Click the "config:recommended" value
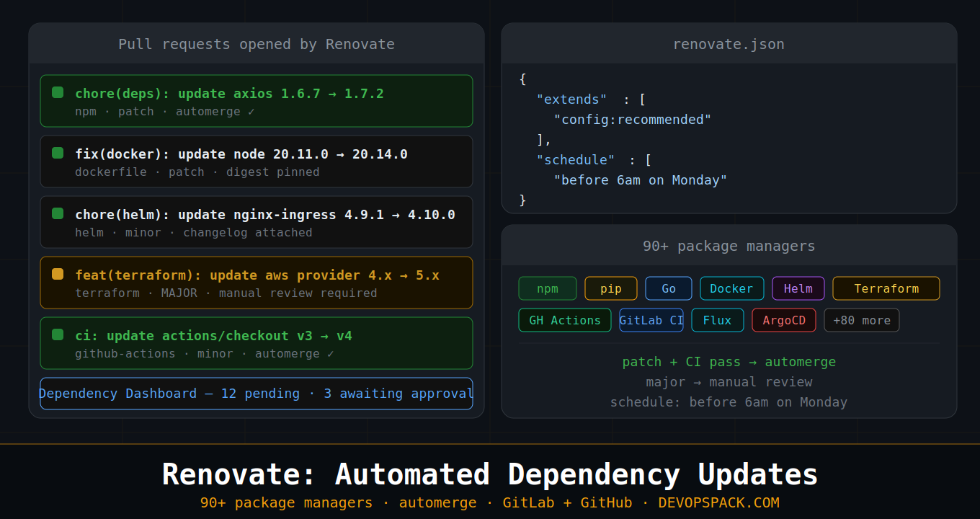This screenshot has width=980, height=519. [x=633, y=120]
